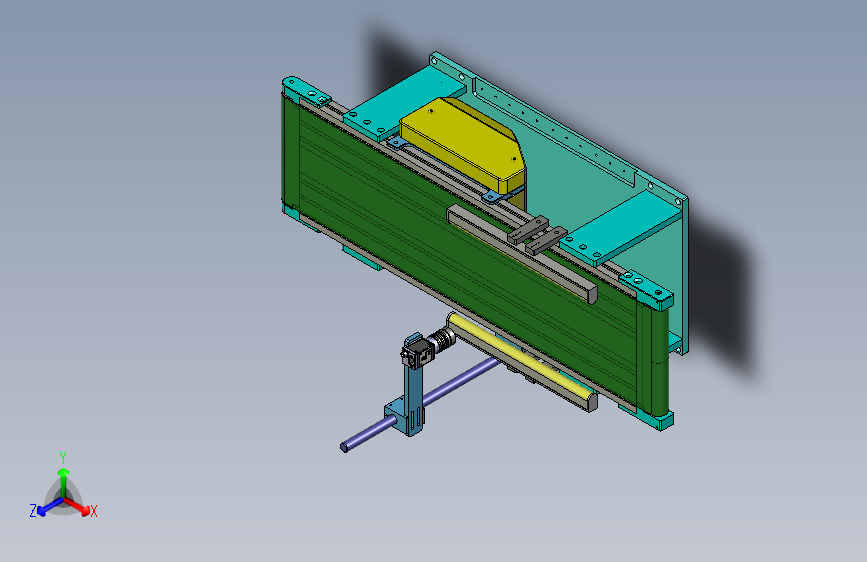Viewport: 867px width, 562px height.
Task: Select the camera lens barrel
Action: pos(443,339)
